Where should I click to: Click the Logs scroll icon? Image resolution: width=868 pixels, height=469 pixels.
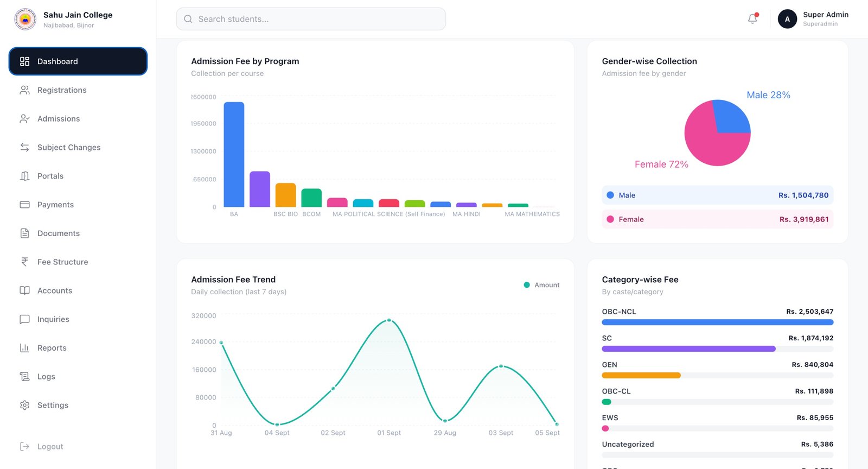(24, 377)
